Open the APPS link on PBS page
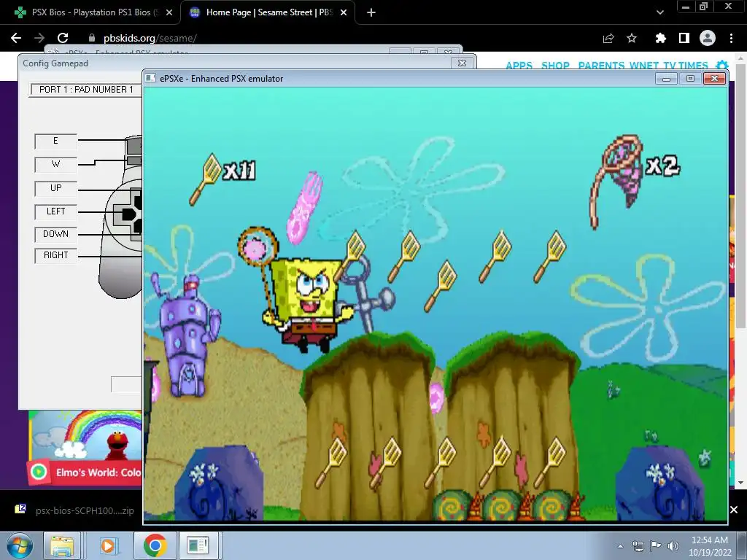 click(519, 65)
